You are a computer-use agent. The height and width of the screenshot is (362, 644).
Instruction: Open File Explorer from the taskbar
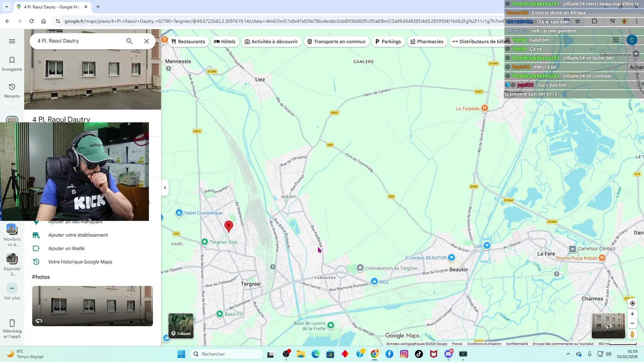pos(300,354)
